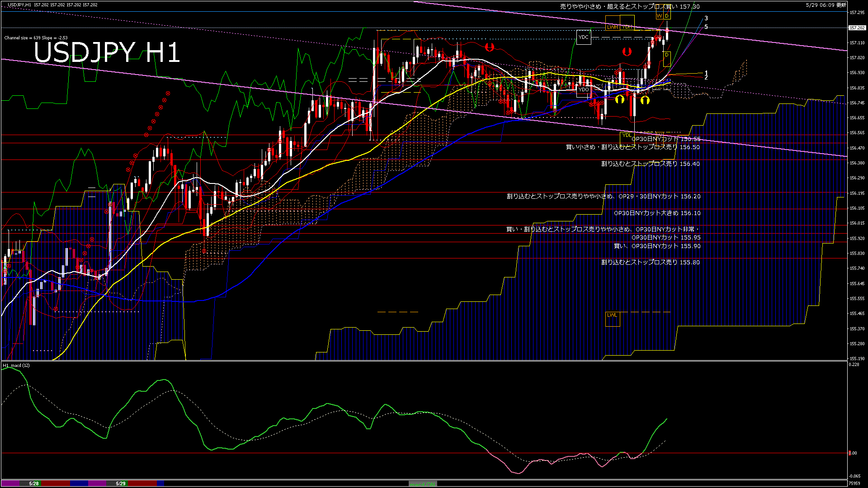Click the 5/29 06:09 update timestamp

click(x=826, y=5)
